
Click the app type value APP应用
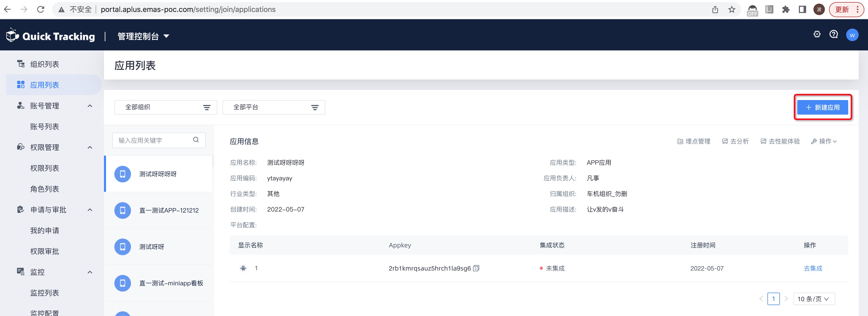point(599,162)
